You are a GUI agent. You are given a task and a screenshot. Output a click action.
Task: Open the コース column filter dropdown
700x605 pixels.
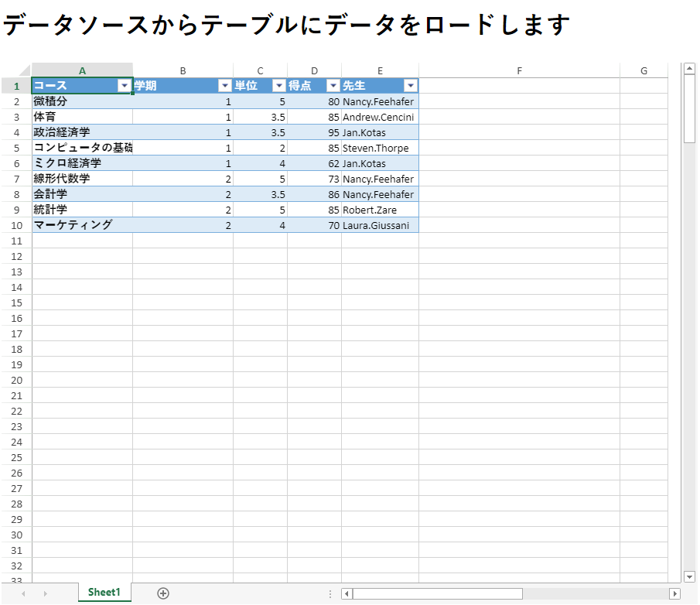124,86
